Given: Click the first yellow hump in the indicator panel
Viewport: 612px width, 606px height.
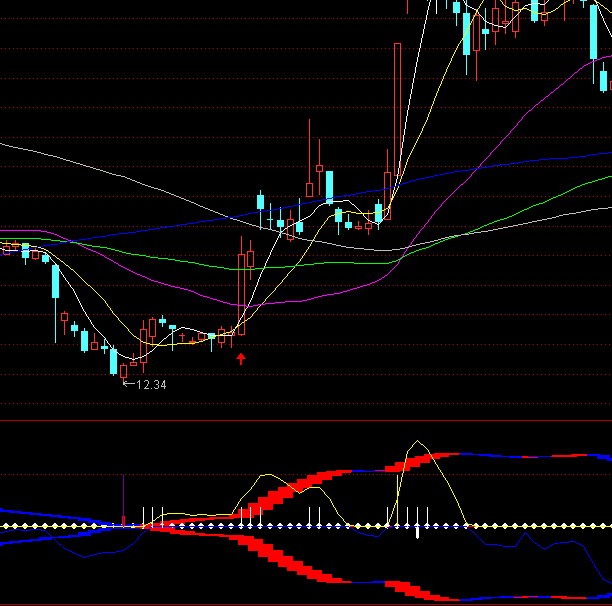Looking at the screenshot, I should point(265,477).
